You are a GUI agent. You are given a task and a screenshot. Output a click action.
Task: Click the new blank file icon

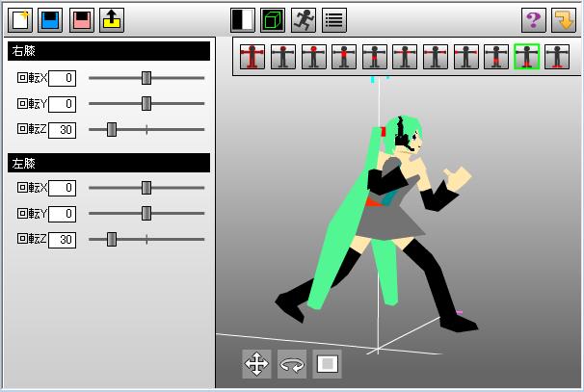point(20,20)
